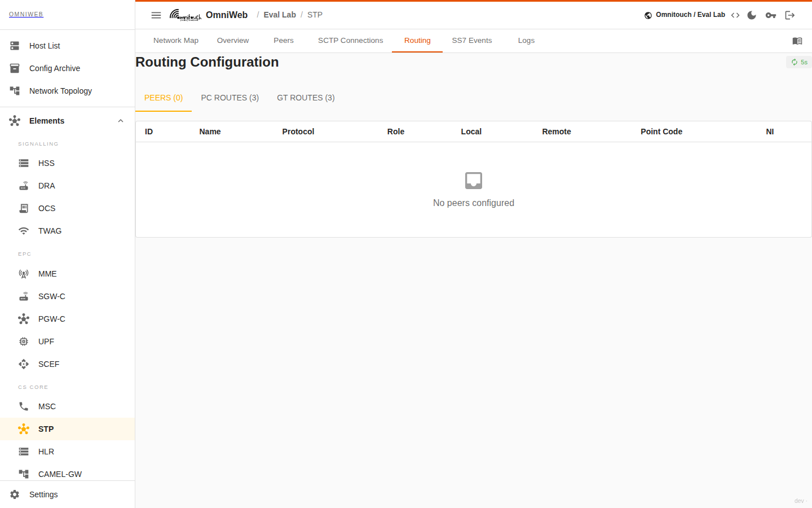Screen dimensions: 812x508
Task: Click the Host List icon
Action: tap(15, 46)
